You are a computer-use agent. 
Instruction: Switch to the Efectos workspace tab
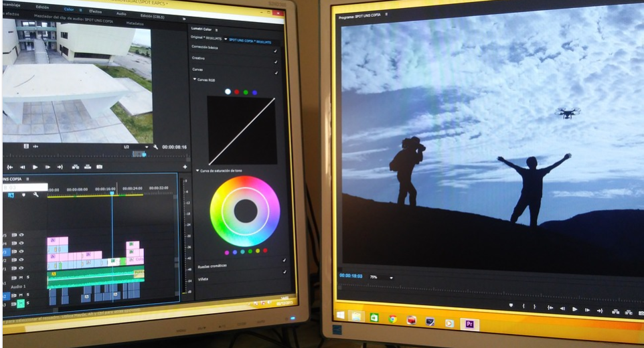95,11
